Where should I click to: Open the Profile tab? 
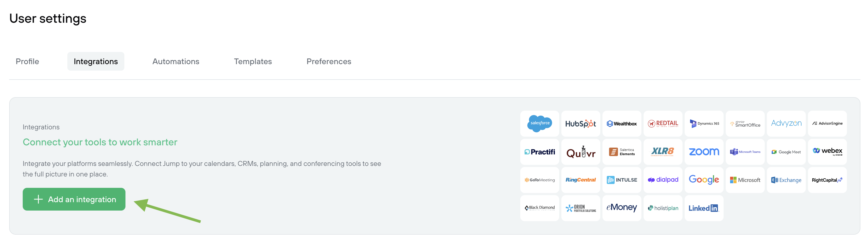27,61
